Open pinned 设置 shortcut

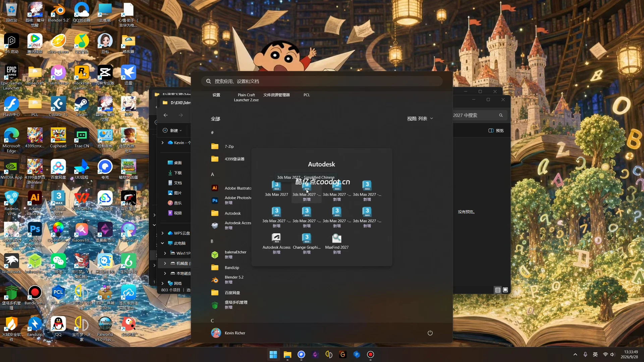click(x=216, y=95)
